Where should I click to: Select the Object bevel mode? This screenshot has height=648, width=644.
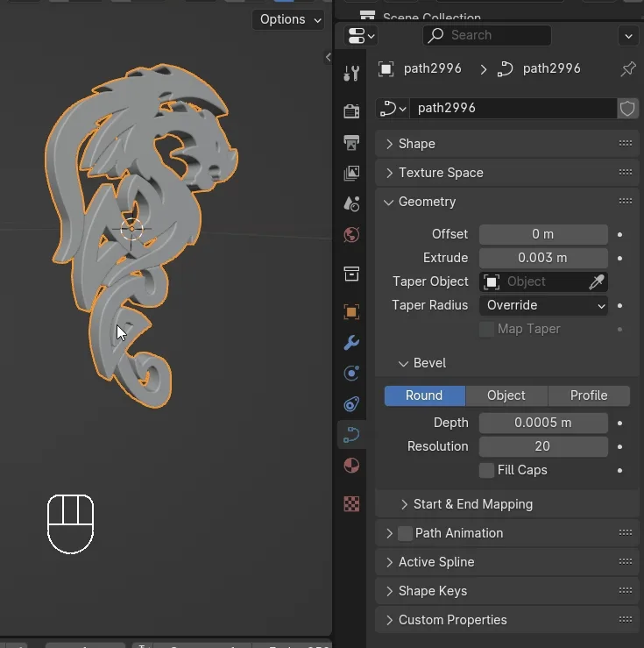[506, 395]
